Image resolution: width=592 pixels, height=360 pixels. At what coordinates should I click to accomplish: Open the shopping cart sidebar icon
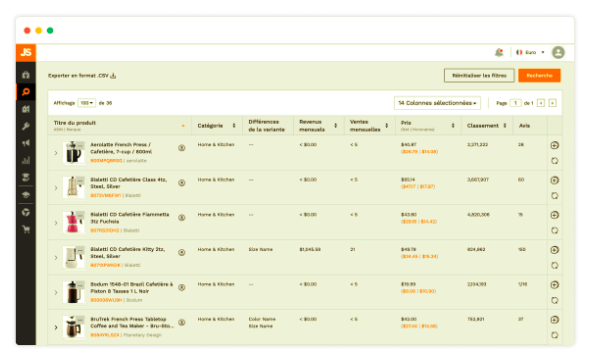(x=26, y=229)
